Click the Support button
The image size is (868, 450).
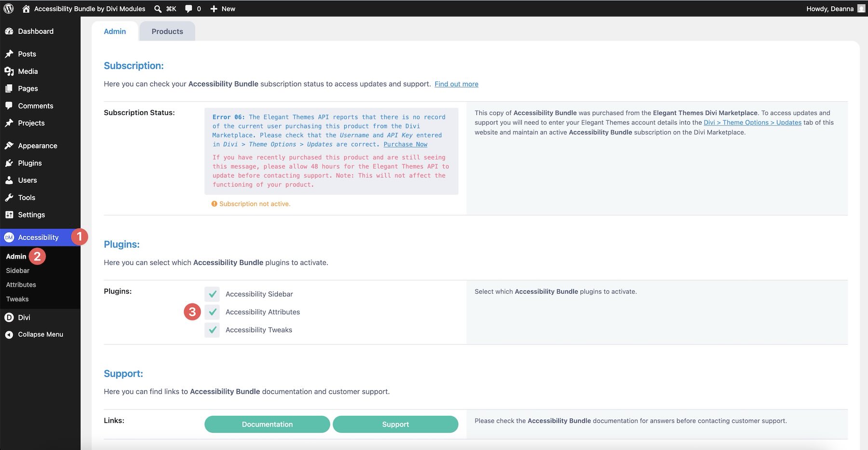(x=395, y=424)
